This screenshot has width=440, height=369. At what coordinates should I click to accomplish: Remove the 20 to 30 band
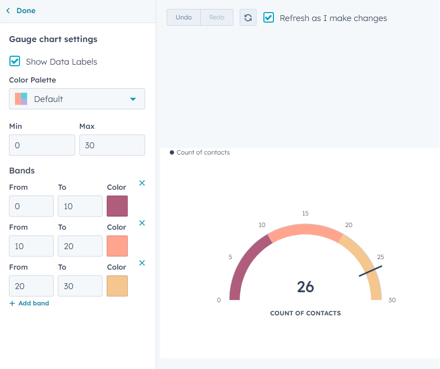tap(142, 263)
